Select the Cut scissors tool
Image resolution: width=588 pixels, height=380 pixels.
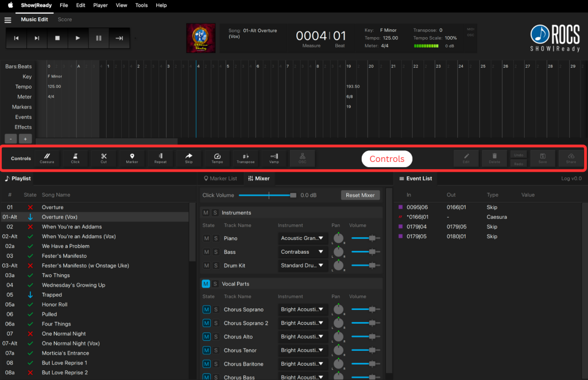103,158
